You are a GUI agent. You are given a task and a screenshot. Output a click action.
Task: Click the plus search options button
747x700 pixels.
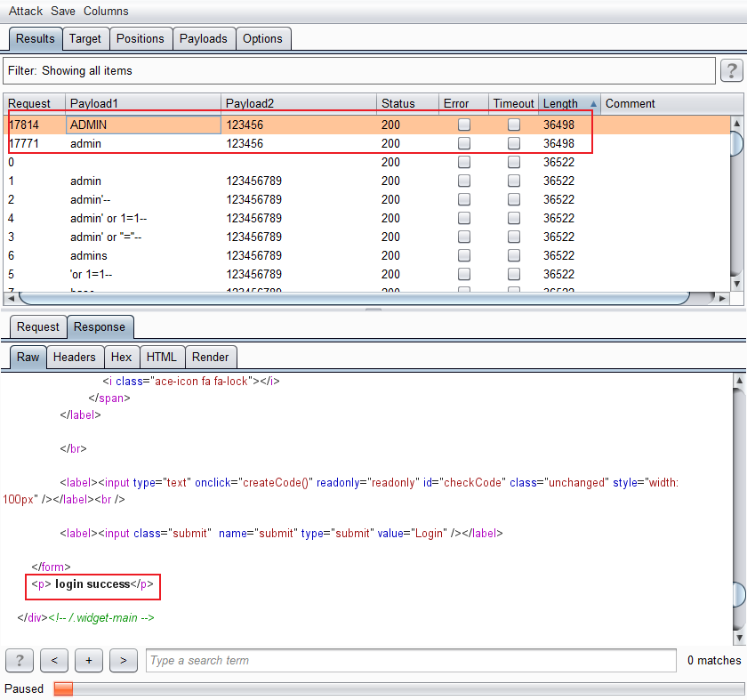pyautogui.click(x=89, y=660)
